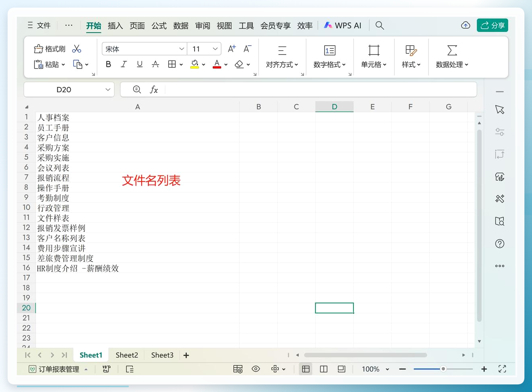The image size is (532, 392).
Task: Go to the first sheet arrow
Action: [27, 355]
